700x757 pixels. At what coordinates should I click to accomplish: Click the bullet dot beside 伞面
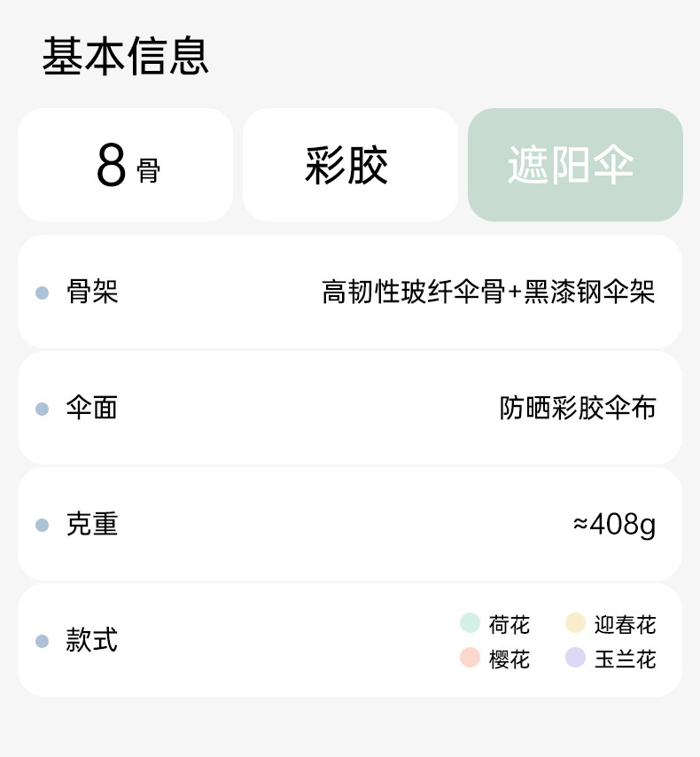click(x=42, y=409)
